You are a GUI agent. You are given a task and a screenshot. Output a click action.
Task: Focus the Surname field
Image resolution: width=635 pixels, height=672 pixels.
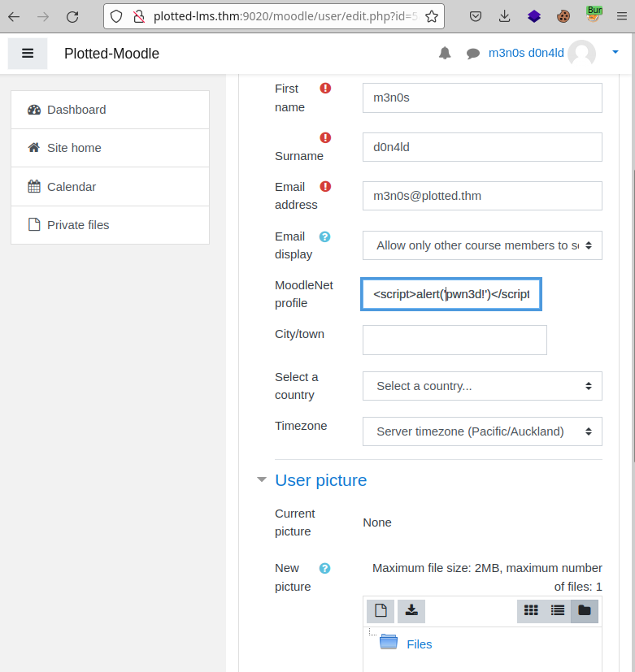[482, 147]
